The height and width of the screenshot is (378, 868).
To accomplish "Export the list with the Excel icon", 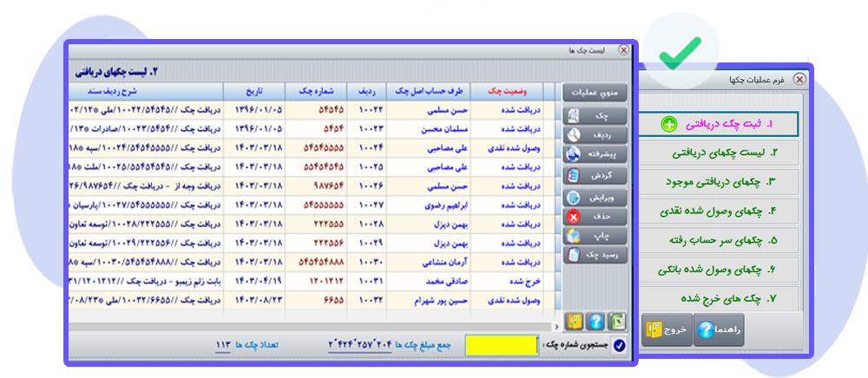I will [616, 320].
